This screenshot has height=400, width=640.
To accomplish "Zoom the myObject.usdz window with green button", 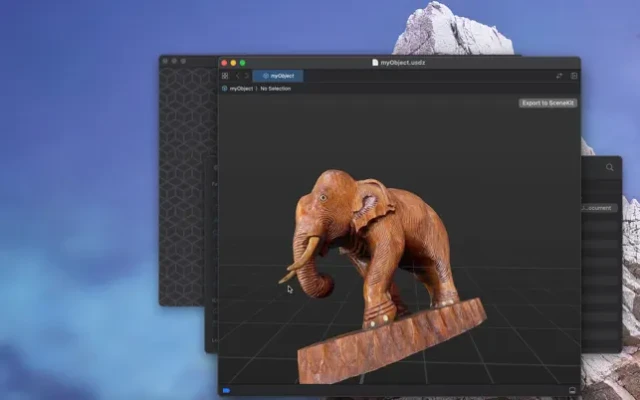I will (242, 62).
